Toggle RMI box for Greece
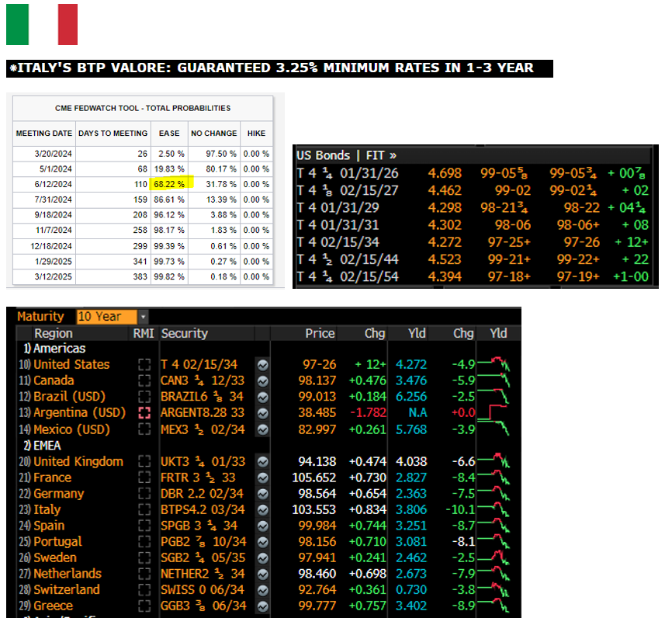Screen dimensions: 672x625 pos(144,606)
